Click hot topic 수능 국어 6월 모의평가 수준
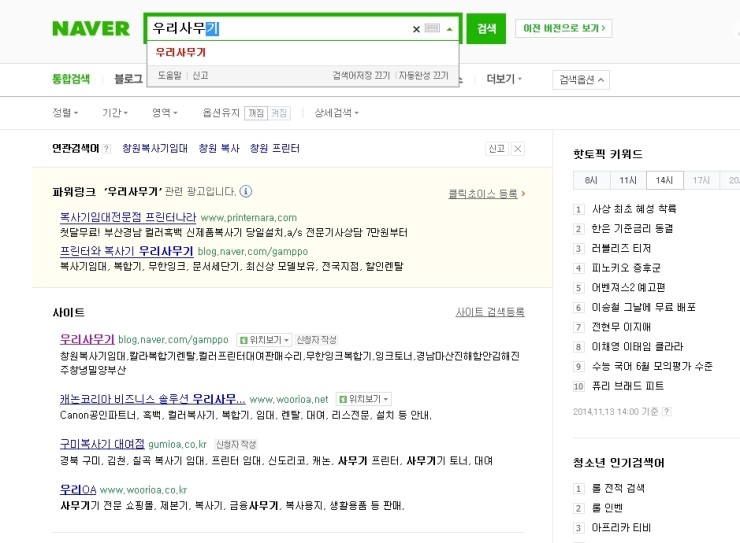 652,366
